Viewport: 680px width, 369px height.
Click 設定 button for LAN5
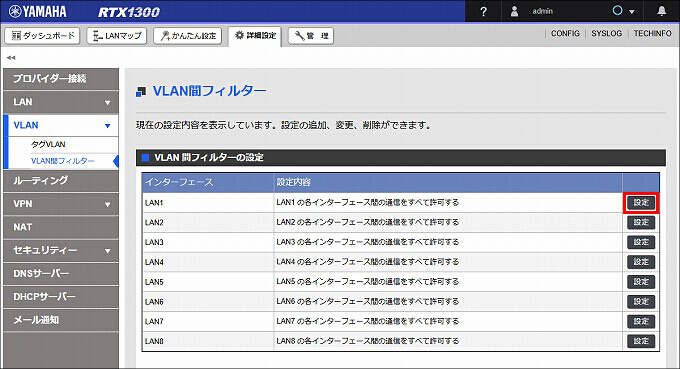click(641, 282)
